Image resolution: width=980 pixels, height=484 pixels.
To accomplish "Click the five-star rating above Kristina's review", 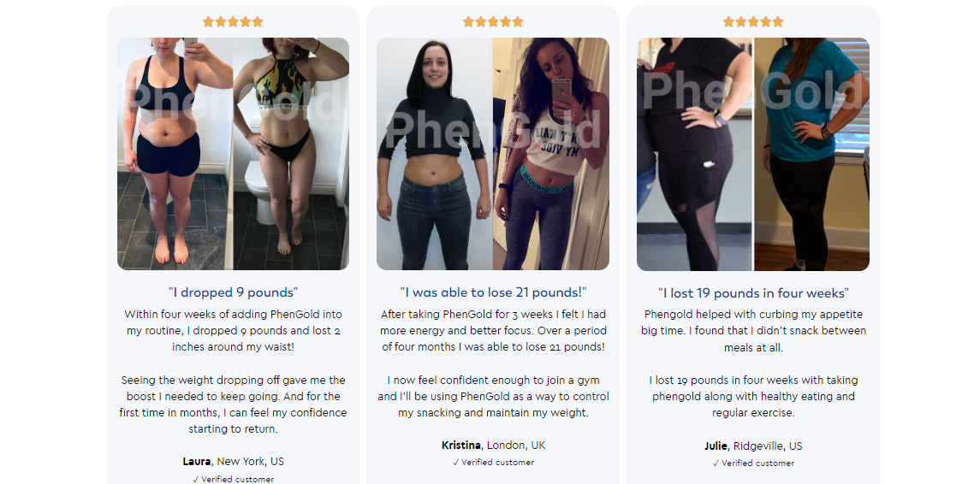I will [493, 22].
